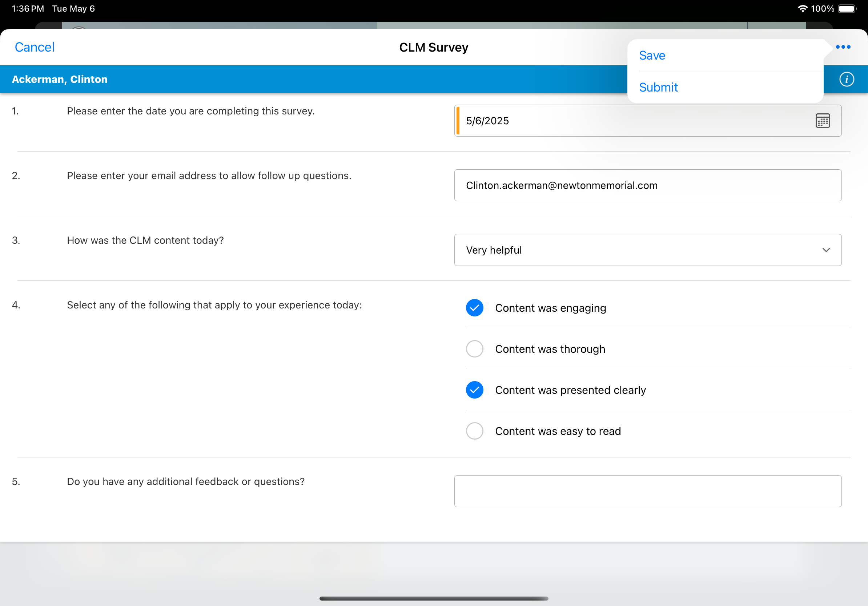Click the additional feedback text field
This screenshot has width=868, height=606.
pyautogui.click(x=647, y=491)
